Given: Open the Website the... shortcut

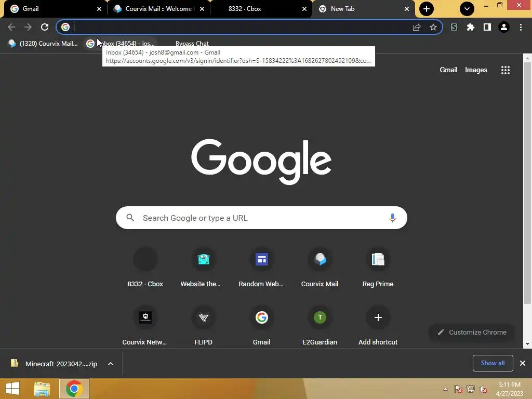Looking at the screenshot, I should pyautogui.click(x=203, y=268).
